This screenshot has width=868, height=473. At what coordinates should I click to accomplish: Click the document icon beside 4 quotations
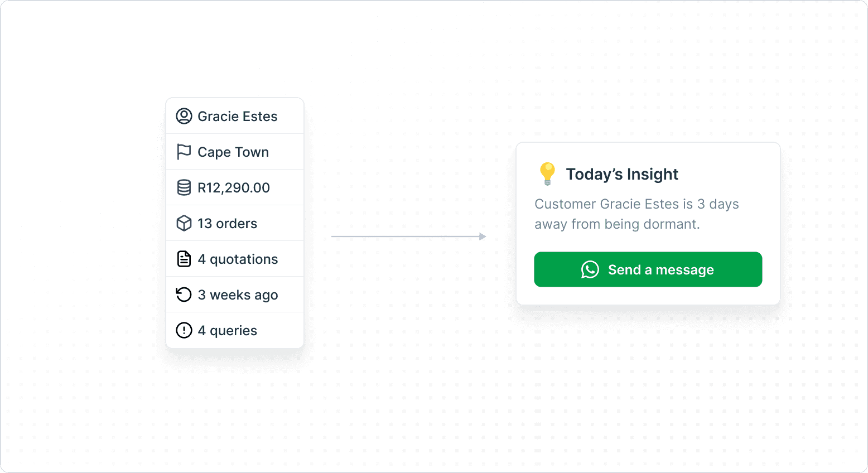(184, 259)
